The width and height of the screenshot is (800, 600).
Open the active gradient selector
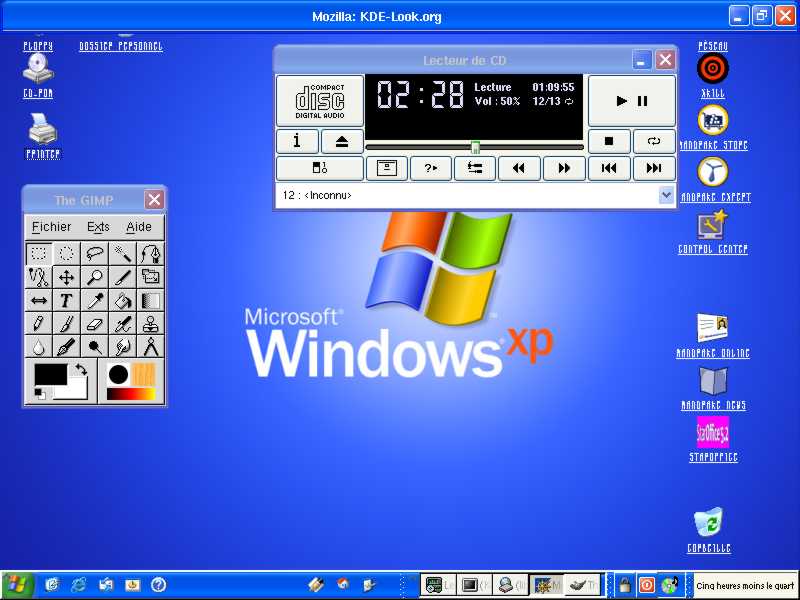coord(131,394)
